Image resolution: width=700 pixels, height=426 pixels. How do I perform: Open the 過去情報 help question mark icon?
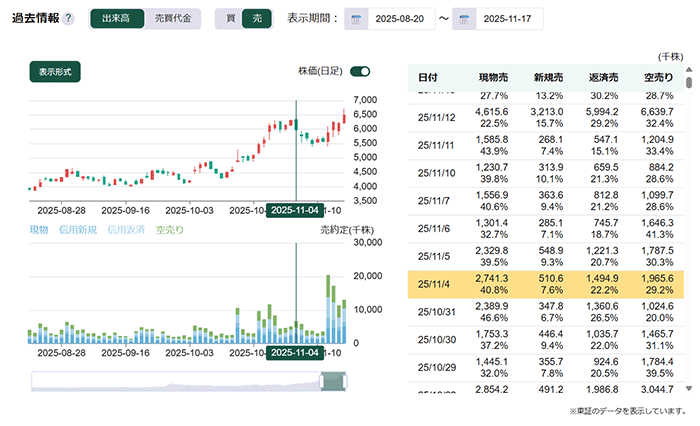(68, 19)
